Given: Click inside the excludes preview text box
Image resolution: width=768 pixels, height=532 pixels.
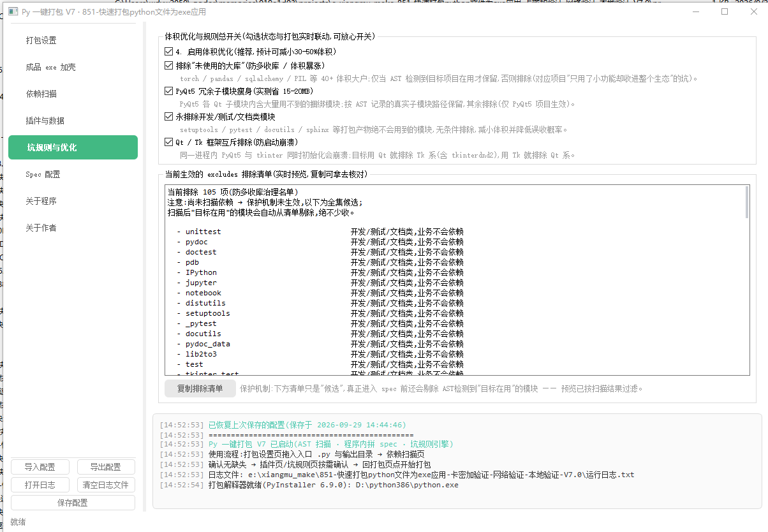Looking at the screenshot, I should tap(457, 280).
